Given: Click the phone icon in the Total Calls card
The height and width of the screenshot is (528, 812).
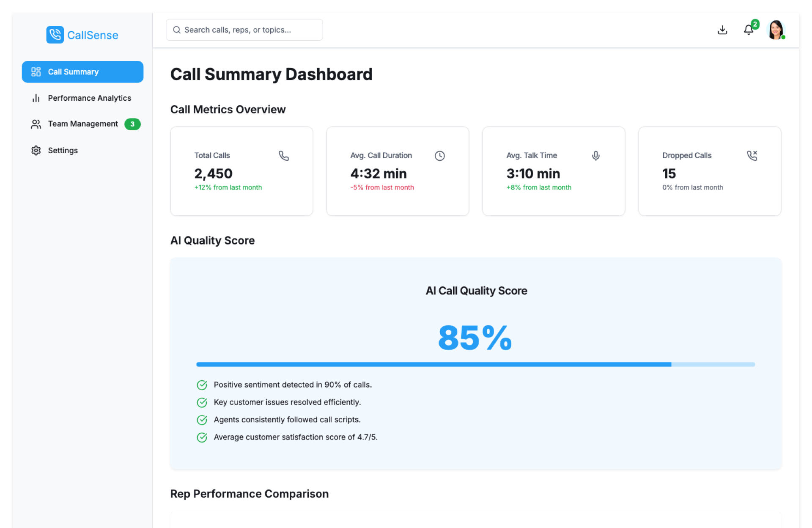Looking at the screenshot, I should (x=284, y=156).
